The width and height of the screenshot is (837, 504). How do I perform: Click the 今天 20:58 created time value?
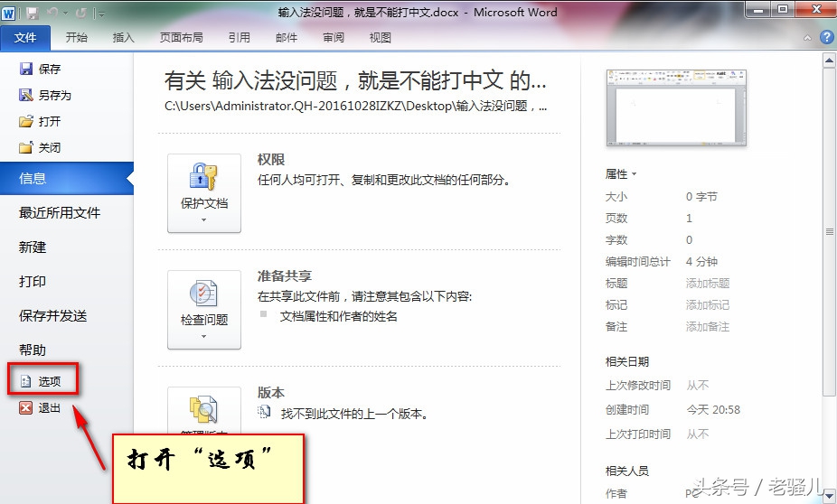click(713, 409)
